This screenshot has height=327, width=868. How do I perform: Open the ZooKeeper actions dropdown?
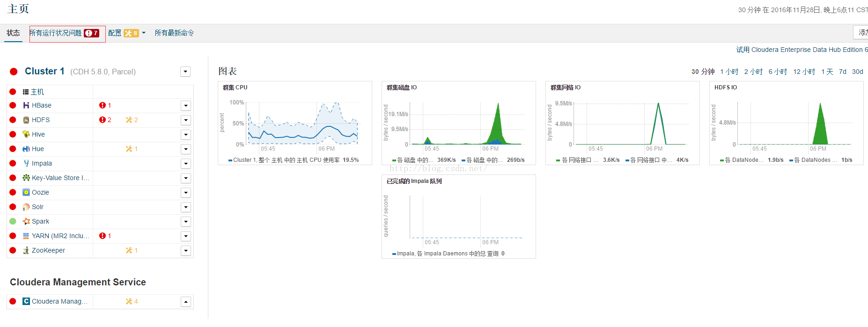[186, 251]
